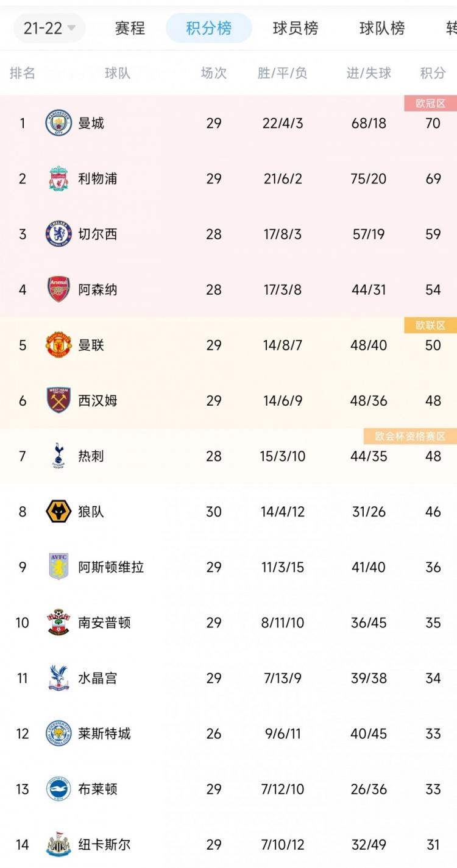Click the Manchester City club crest
Viewport: 457px width, 868px height.
pos(58,123)
